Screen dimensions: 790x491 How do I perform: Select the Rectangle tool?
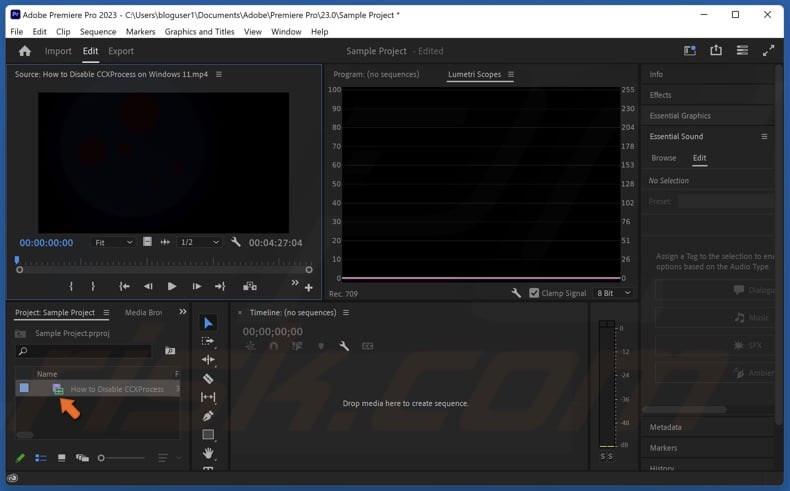[208, 435]
